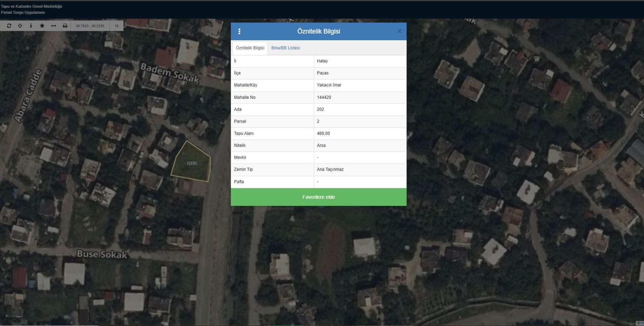644x326 pixels.
Task: Open the three-dot menu in dialog header
Action: tap(239, 31)
